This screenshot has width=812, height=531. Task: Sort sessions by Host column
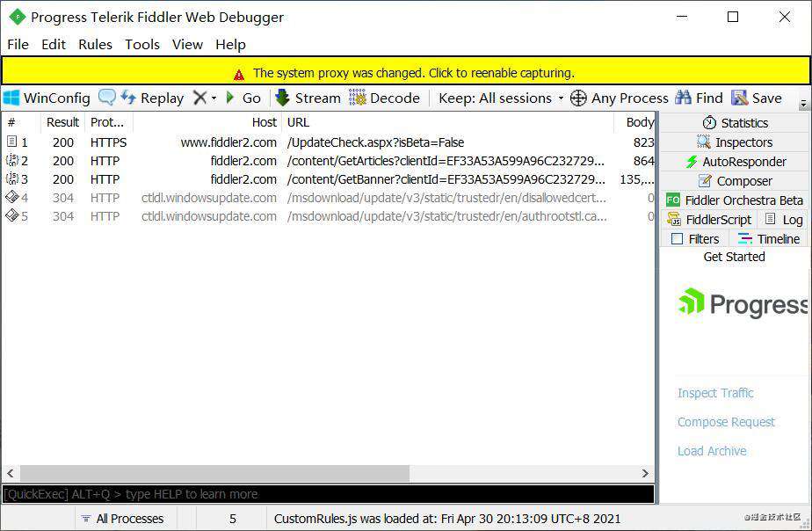tap(207, 122)
